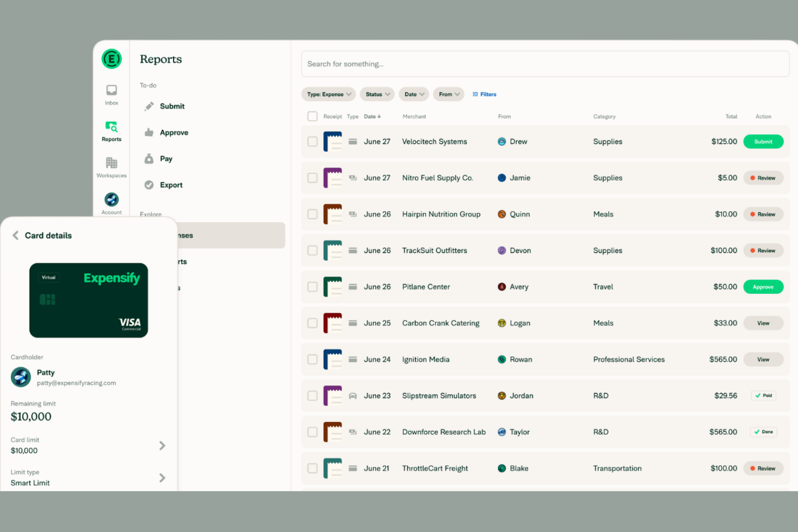This screenshot has width=798, height=532.
Task: Submit the Velocitech Systems expense
Action: tap(763, 141)
